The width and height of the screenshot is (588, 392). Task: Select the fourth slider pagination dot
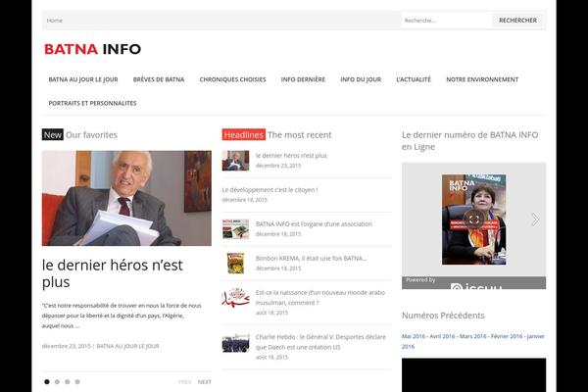[77, 382]
